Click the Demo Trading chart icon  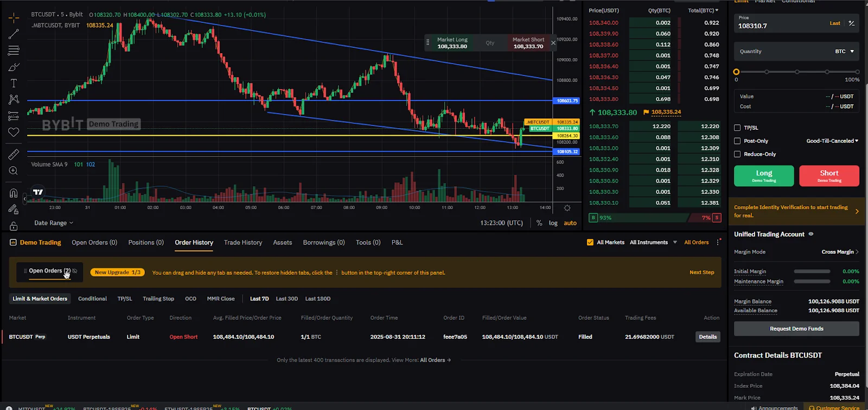13,243
